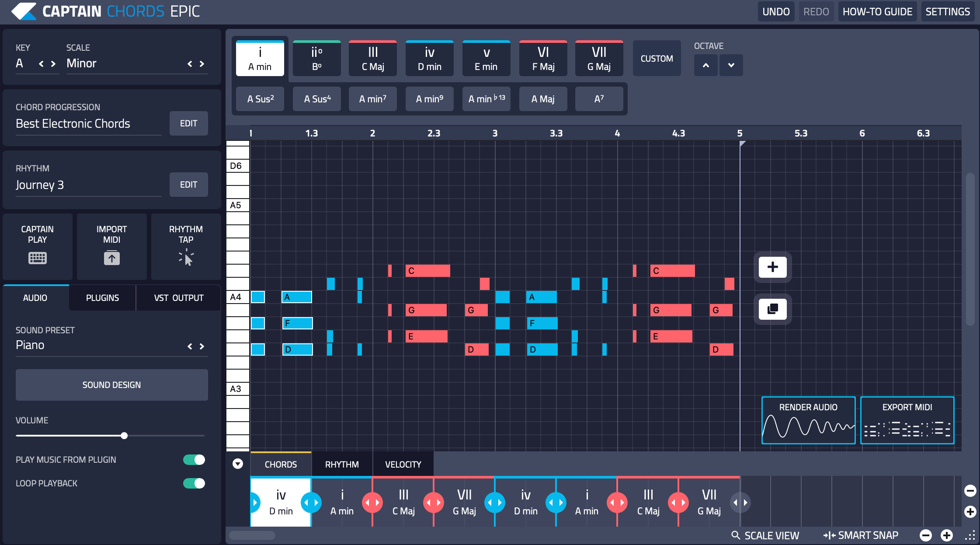Switch to previous scale

tap(190, 64)
